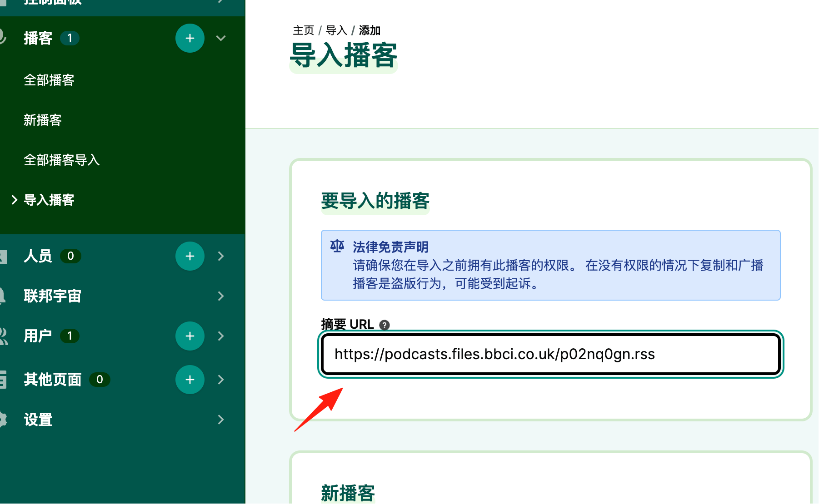Click the 摘要 URL input field

coord(551,354)
